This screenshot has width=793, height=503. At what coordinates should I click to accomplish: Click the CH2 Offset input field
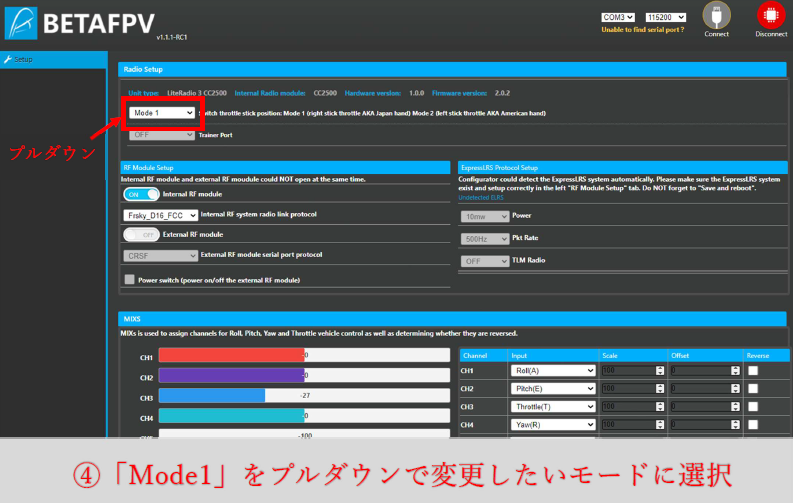pyautogui.click(x=705, y=389)
